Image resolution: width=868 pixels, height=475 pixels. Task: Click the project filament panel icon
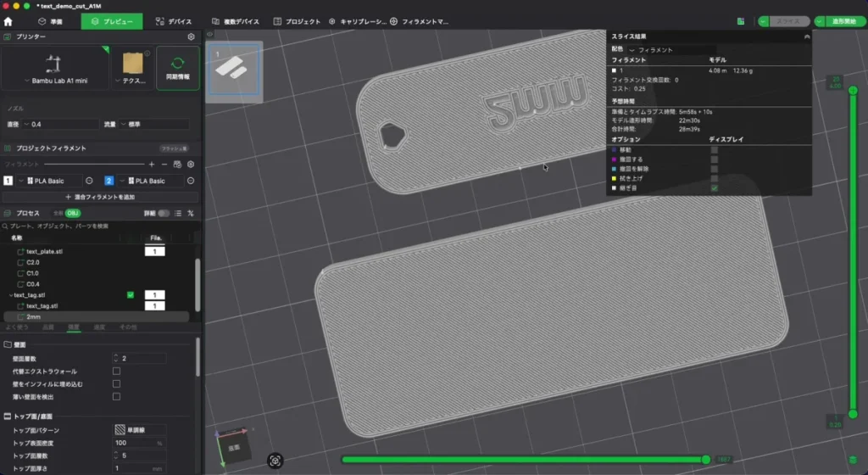tap(7, 148)
